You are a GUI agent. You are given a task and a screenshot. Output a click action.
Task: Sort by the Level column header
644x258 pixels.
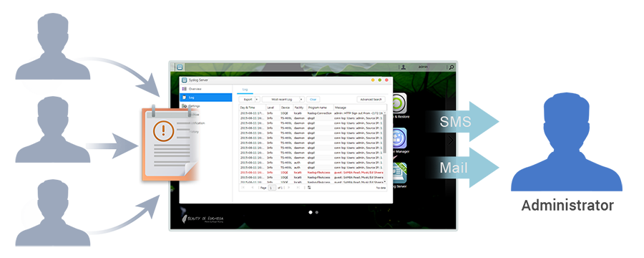coord(273,107)
